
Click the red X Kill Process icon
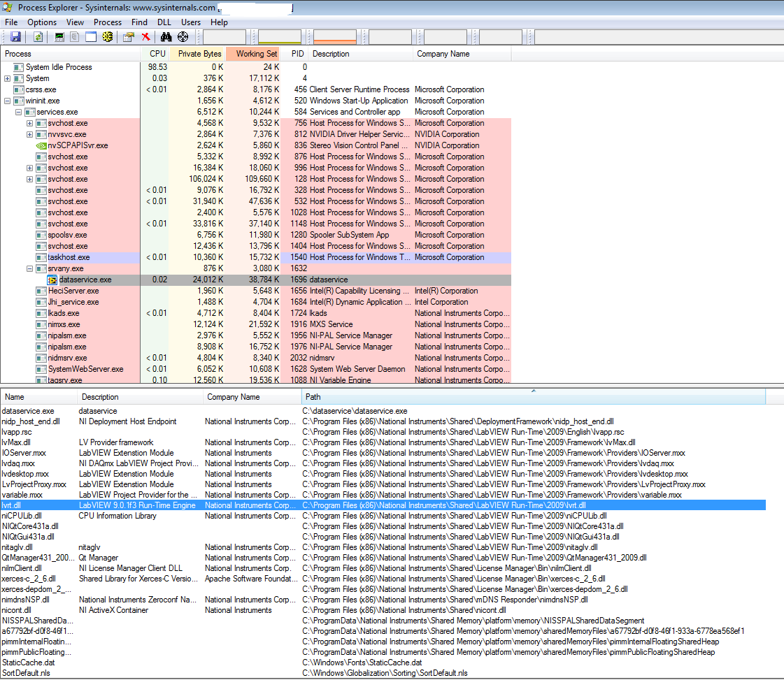point(145,37)
